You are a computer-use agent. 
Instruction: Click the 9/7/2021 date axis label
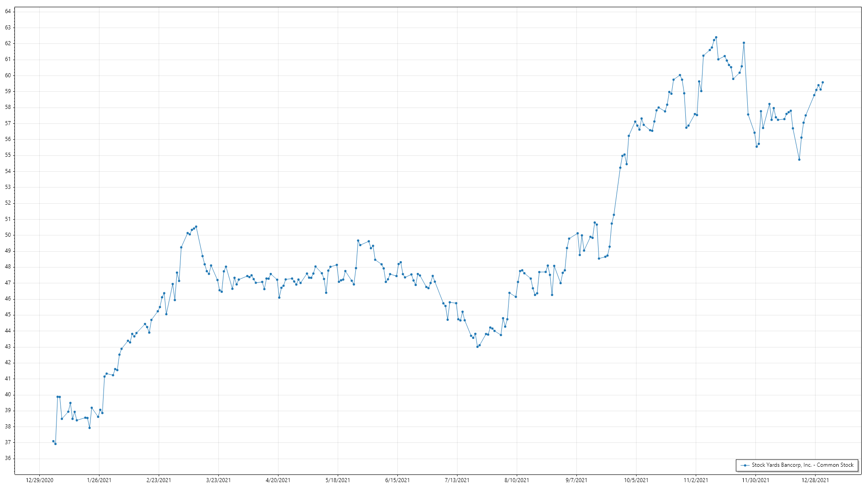576,480
